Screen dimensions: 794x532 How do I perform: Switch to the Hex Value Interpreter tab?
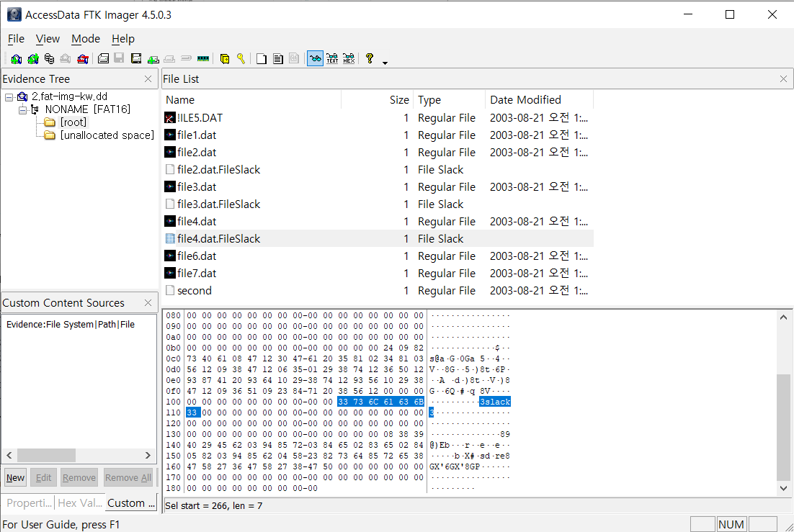tap(80, 503)
